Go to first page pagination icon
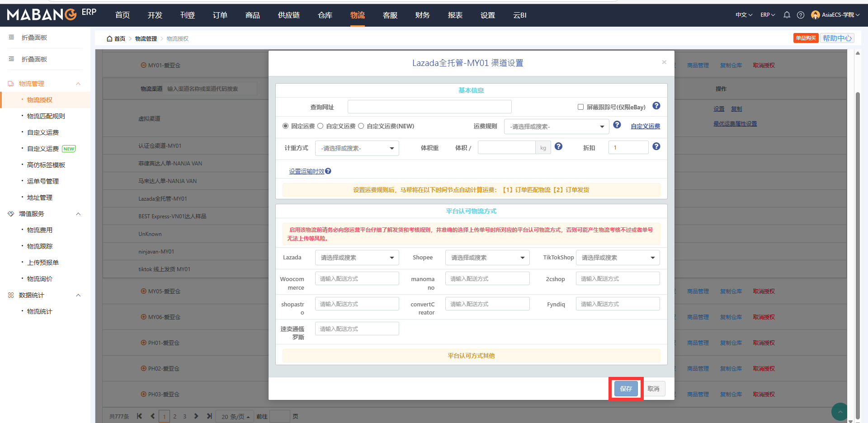Image resolution: width=868 pixels, height=423 pixels. 139,416
